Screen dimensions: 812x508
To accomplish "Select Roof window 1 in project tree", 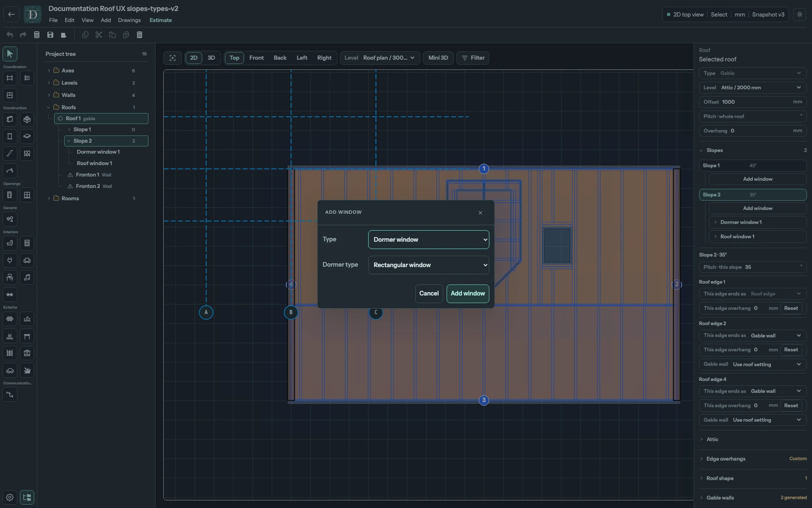I will tap(94, 163).
